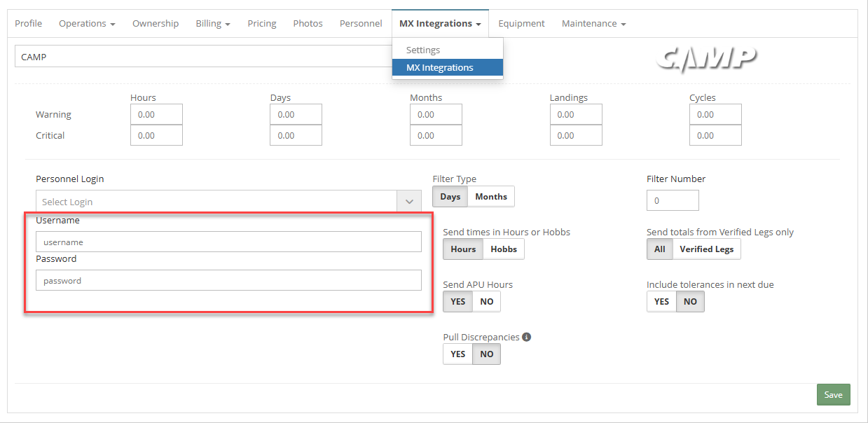This screenshot has width=868, height=423.
Task: Open the Photos tab
Action: point(308,23)
